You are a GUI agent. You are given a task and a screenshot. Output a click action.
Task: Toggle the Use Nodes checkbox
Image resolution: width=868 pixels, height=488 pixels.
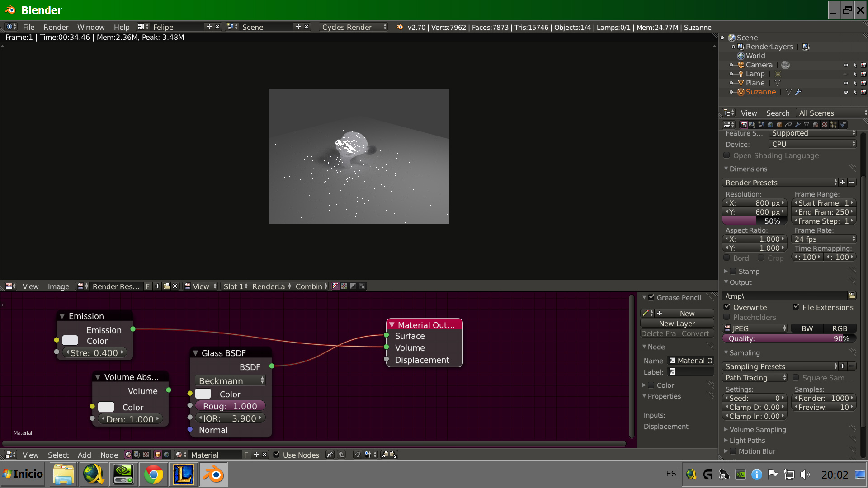coord(277,455)
